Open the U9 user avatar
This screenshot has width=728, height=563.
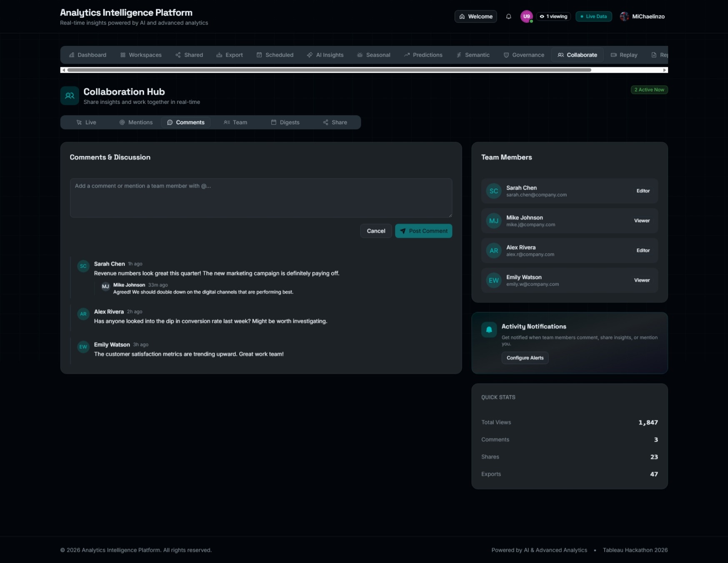pos(527,17)
